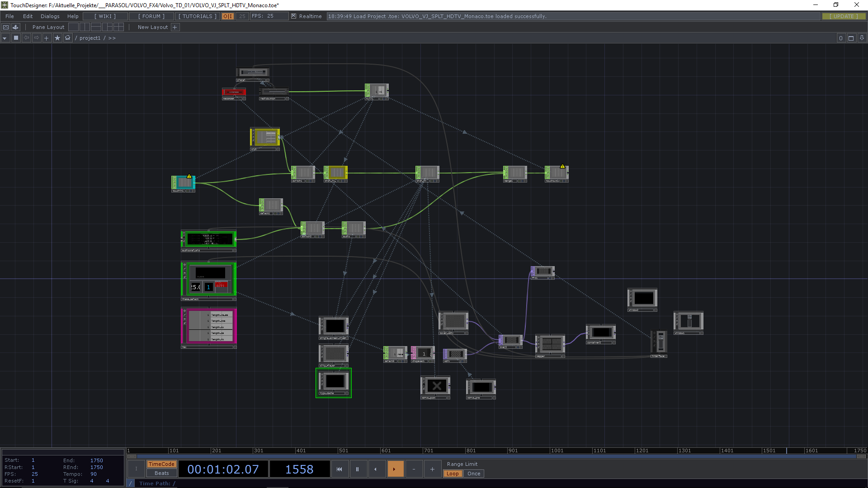Image resolution: width=868 pixels, height=488 pixels.
Task: Click the back arrow navigation icon
Action: click(26, 38)
